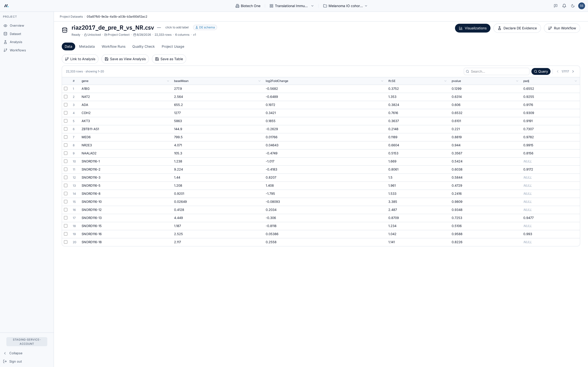Select the checkbox for row A1BG
Image resolution: width=588 pixels, height=367 pixels.
pos(66,89)
